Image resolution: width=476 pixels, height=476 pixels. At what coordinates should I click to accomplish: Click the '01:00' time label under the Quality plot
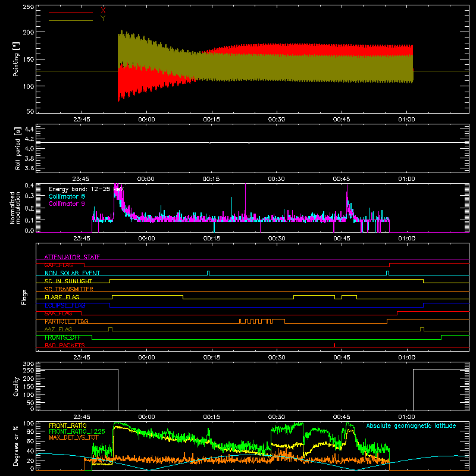point(407,417)
